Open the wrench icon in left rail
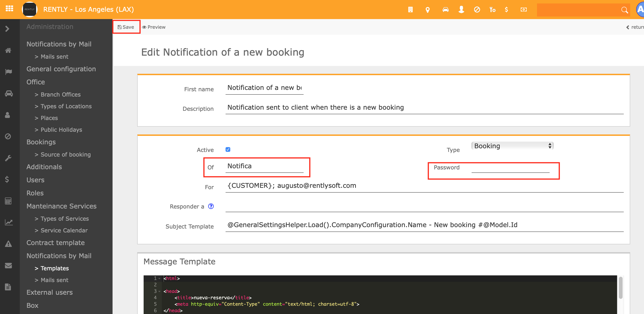Viewport: 644px width, 314px height. pos(8,158)
